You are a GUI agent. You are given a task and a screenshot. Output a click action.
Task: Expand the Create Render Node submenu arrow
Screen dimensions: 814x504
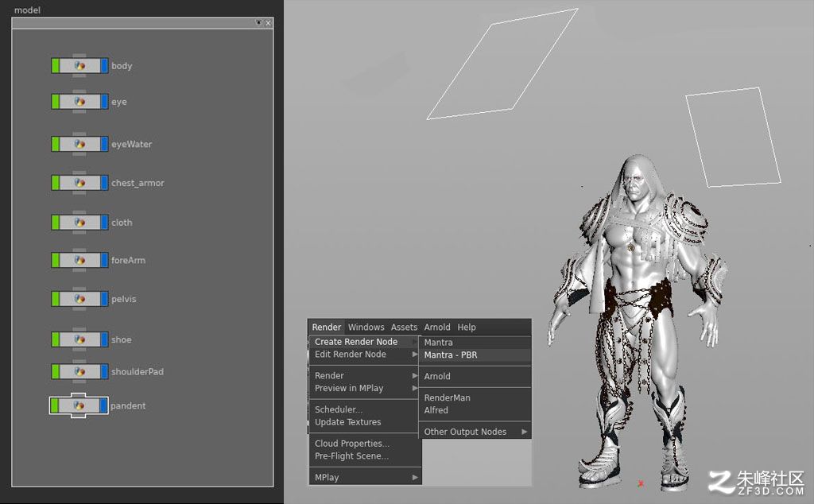[x=414, y=342]
